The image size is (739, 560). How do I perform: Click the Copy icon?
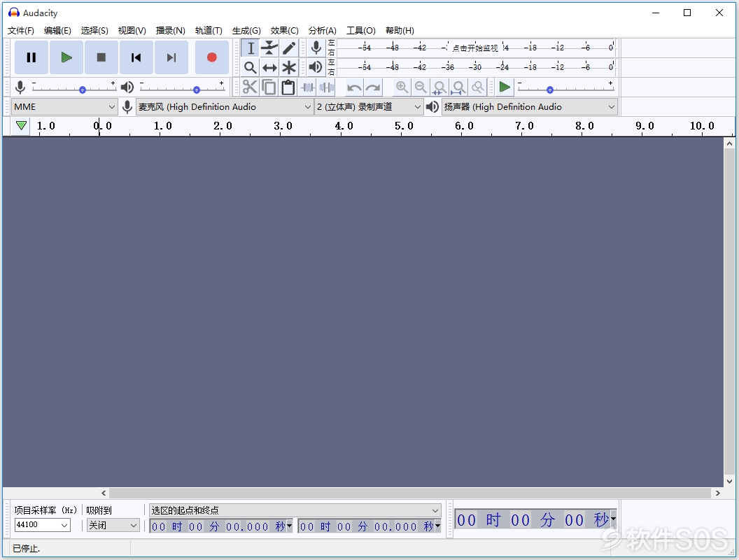coord(269,87)
